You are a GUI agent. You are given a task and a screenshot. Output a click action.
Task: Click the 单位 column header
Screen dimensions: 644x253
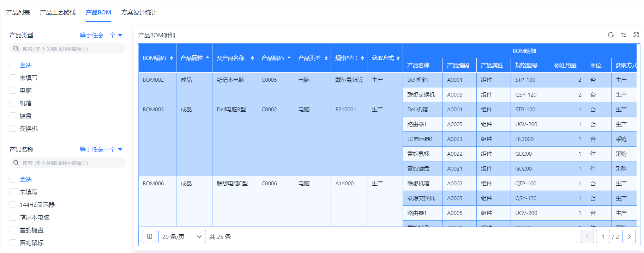pyautogui.click(x=598, y=65)
